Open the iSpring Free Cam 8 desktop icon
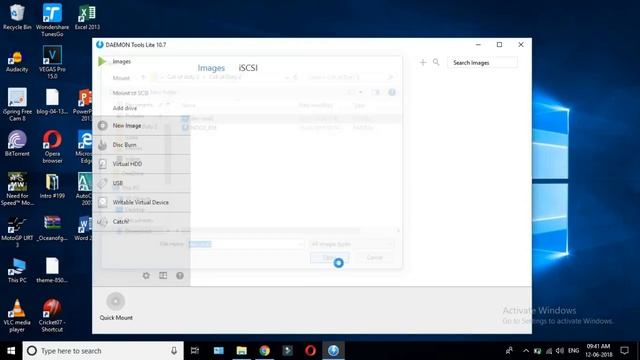The width and height of the screenshot is (640, 360). [17, 104]
